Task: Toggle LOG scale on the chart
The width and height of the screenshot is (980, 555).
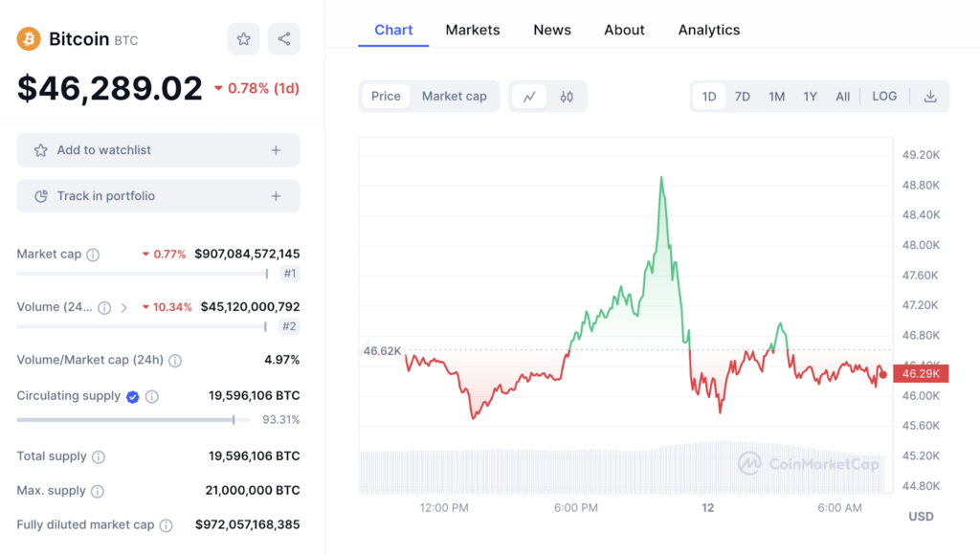Action: [884, 97]
